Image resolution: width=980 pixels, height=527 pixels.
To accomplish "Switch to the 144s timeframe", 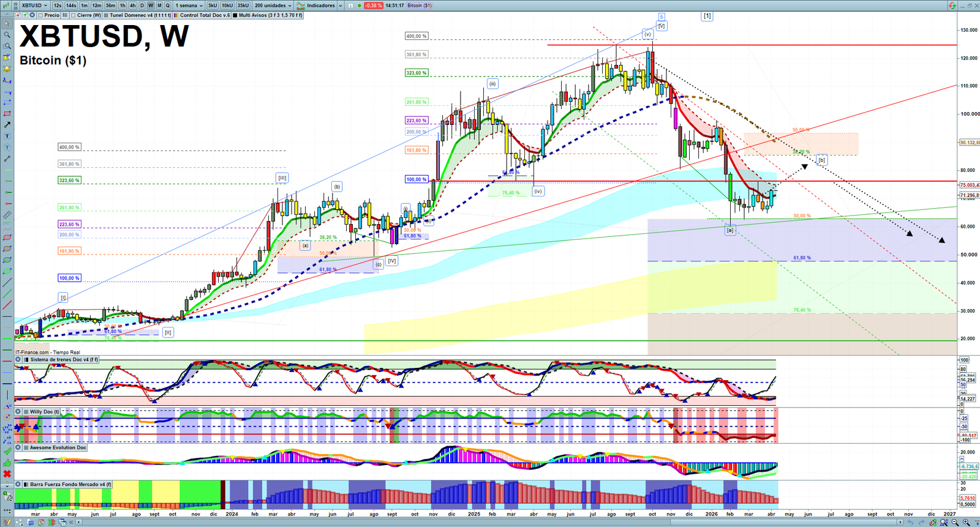I will point(71,6).
